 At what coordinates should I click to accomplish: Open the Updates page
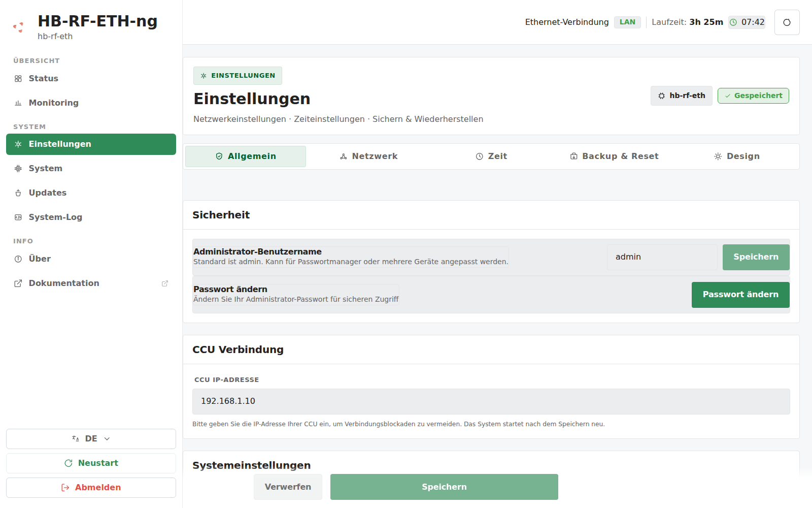click(x=91, y=193)
